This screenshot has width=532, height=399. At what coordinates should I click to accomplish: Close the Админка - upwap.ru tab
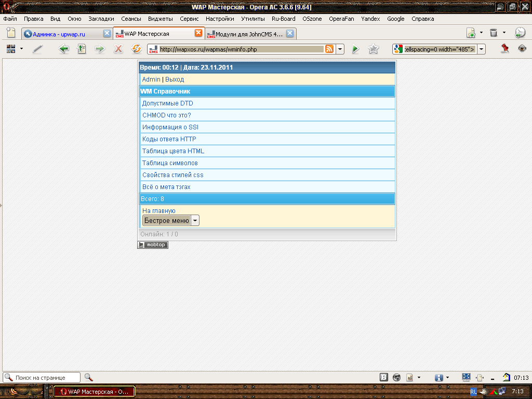click(x=107, y=33)
